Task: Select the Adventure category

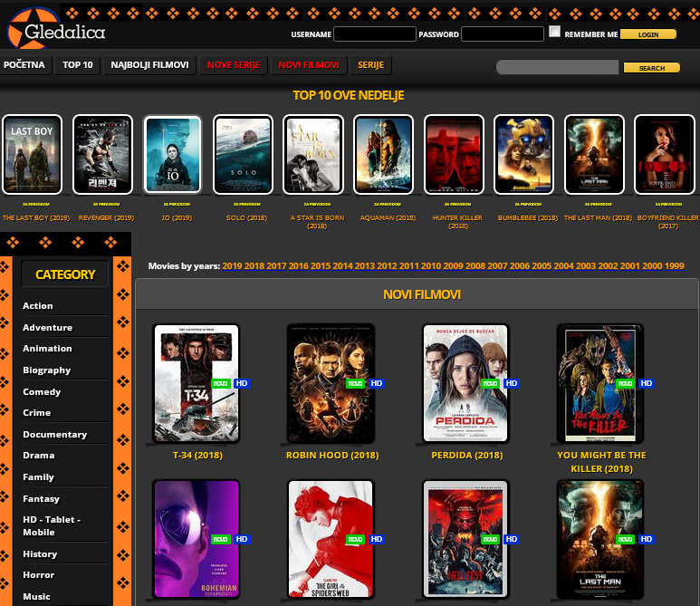Action: pos(47,327)
